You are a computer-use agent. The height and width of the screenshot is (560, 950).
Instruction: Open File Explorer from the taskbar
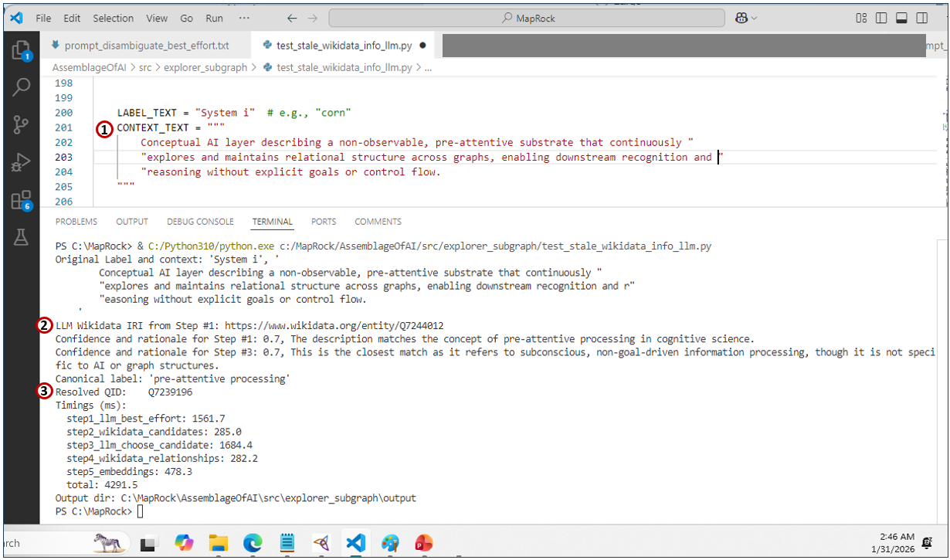pyautogui.click(x=219, y=543)
